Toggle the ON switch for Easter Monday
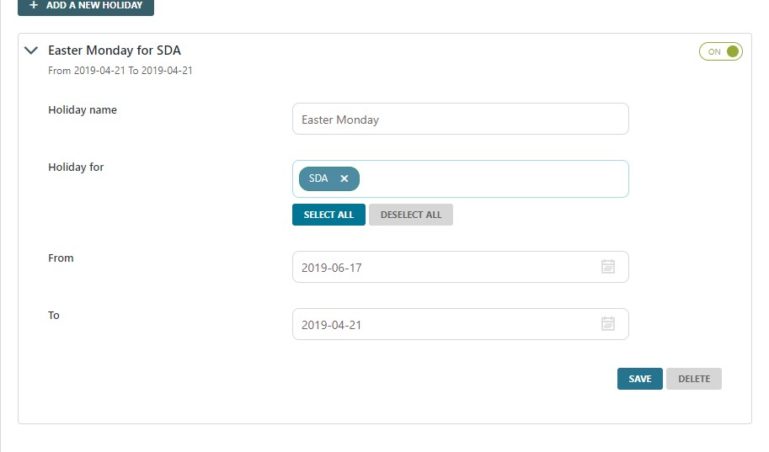 (720, 51)
